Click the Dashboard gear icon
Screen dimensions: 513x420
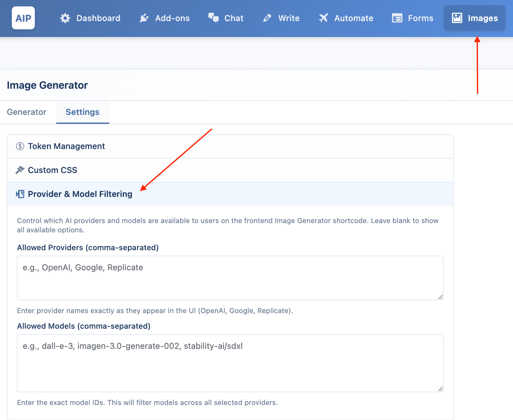[x=65, y=18]
